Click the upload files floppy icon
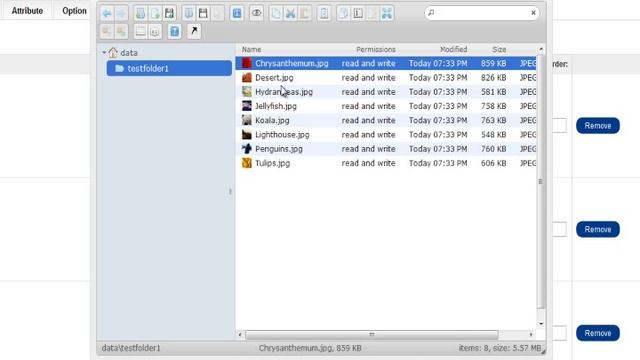Image resolution: width=640 pixels, height=360 pixels. (x=169, y=13)
